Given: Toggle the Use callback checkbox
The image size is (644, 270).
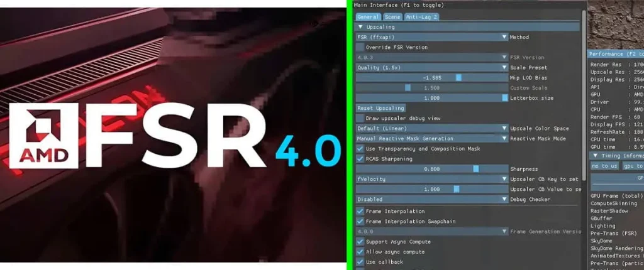Looking at the screenshot, I should pos(360,262).
